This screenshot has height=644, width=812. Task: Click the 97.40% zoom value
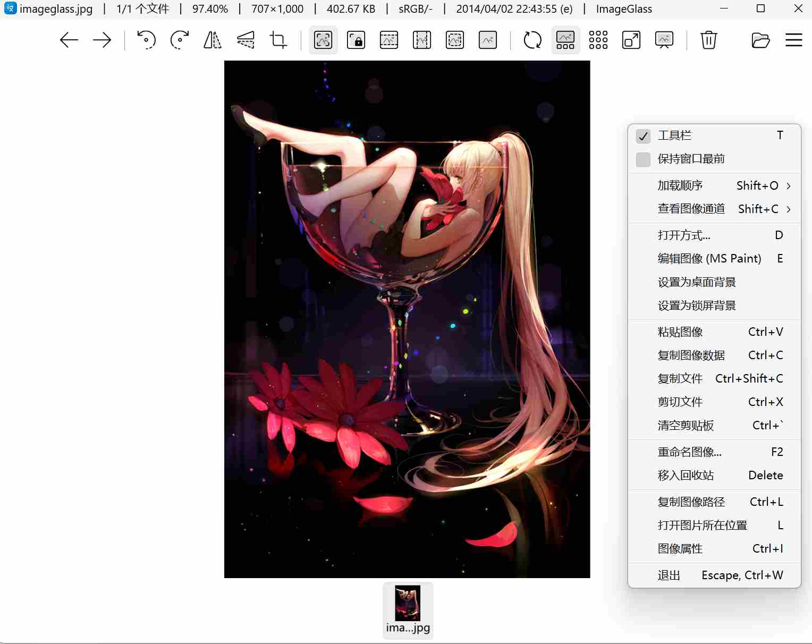[x=210, y=9]
